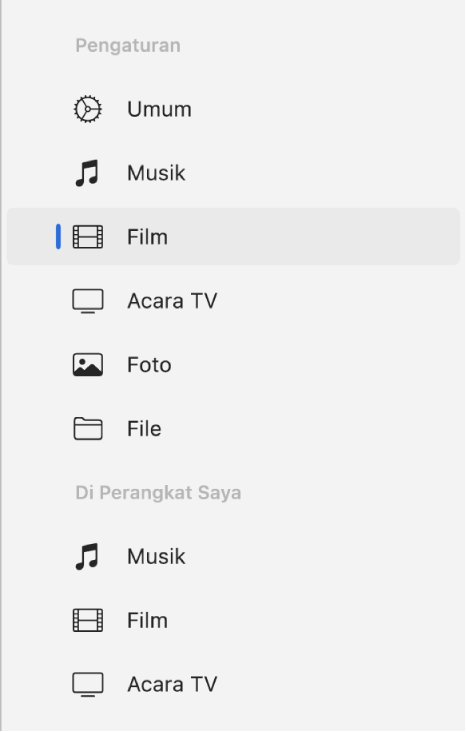Click the filmstrip icon under Di Perangkat Saya
This screenshot has height=732, width=466.
(x=88, y=620)
